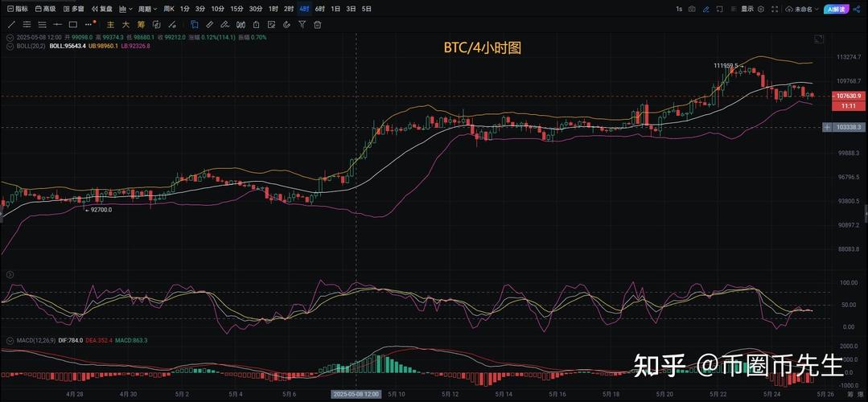This screenshot has height=402, width=868.
Task: Toggle the 主 overlay button
Action: pos(110,25)
